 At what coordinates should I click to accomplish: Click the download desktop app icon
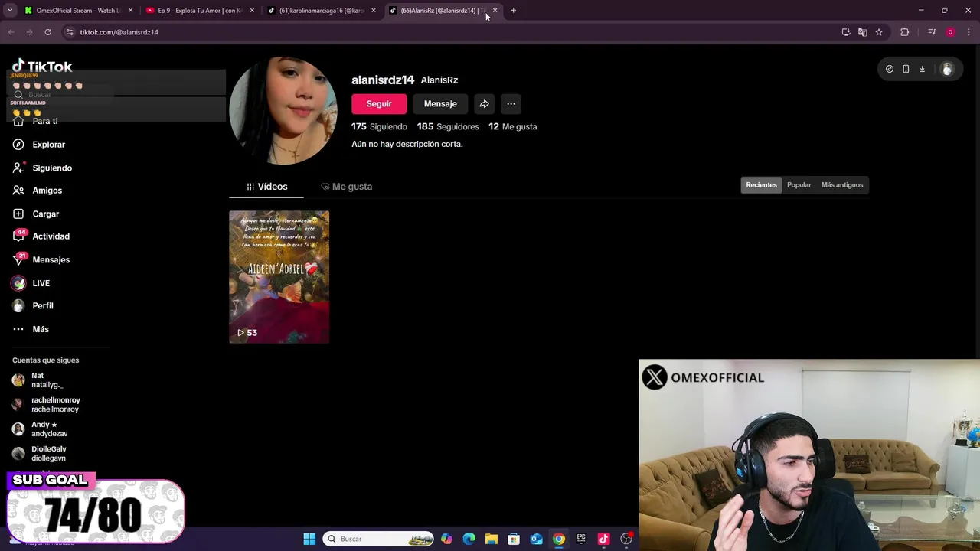click(922, 69)
